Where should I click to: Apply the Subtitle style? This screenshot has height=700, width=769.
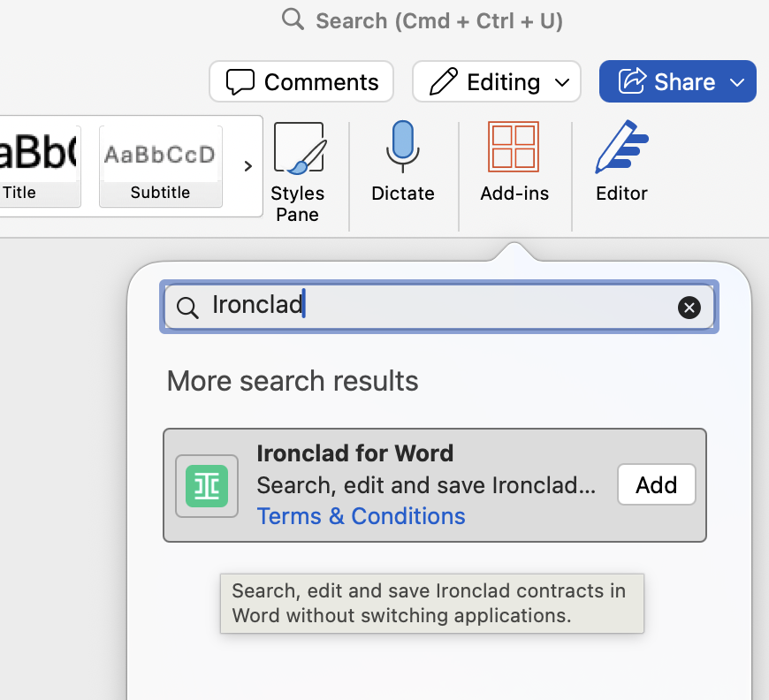tap(160, 166)
